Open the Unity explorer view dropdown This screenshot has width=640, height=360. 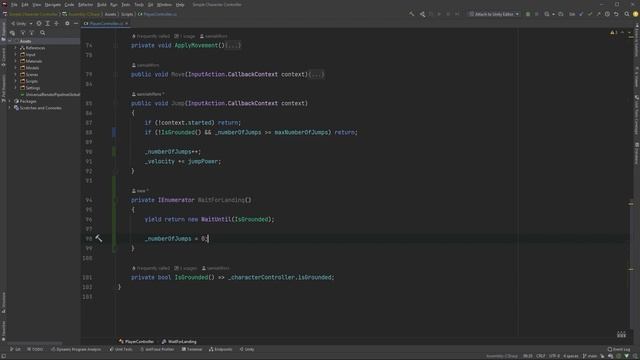[22, 24]
